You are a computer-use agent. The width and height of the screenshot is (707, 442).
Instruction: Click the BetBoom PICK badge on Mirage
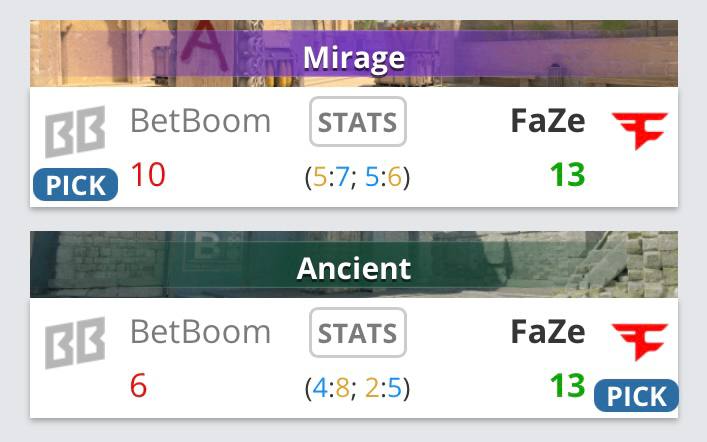pyautogui.click(x=76, y=184)
